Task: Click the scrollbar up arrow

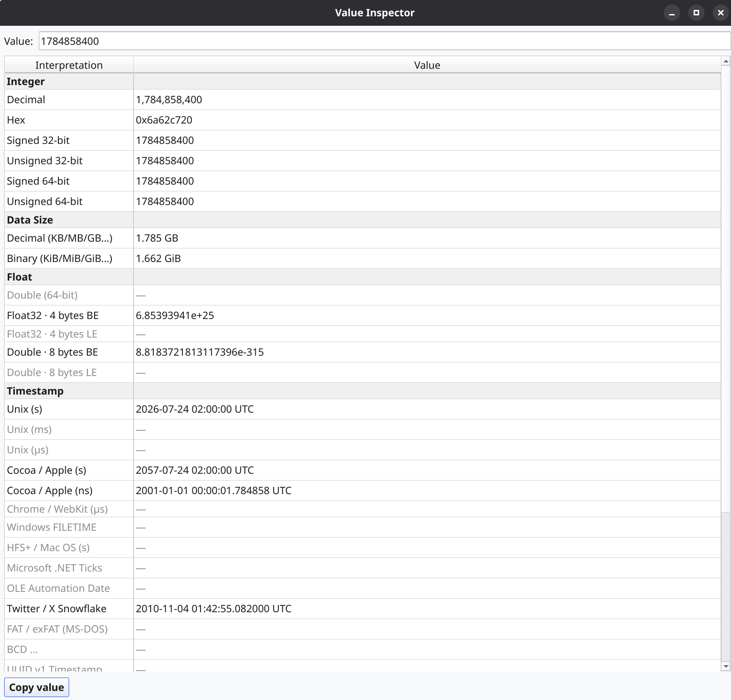Action: [x=726, y=61]
